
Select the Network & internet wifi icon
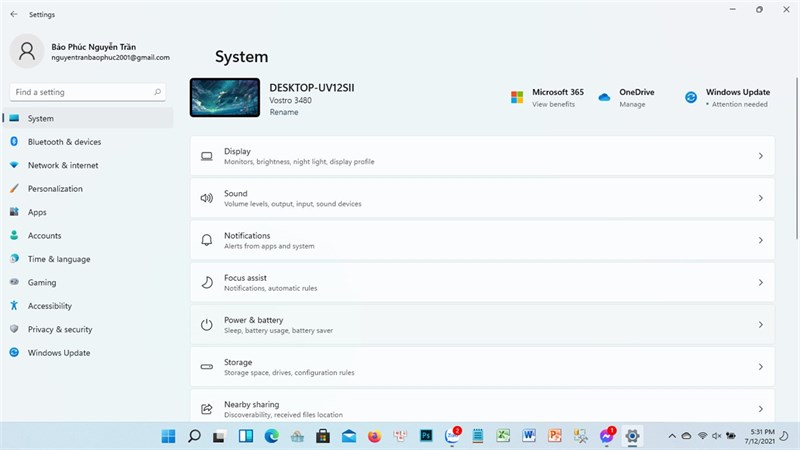coord(14,165)
